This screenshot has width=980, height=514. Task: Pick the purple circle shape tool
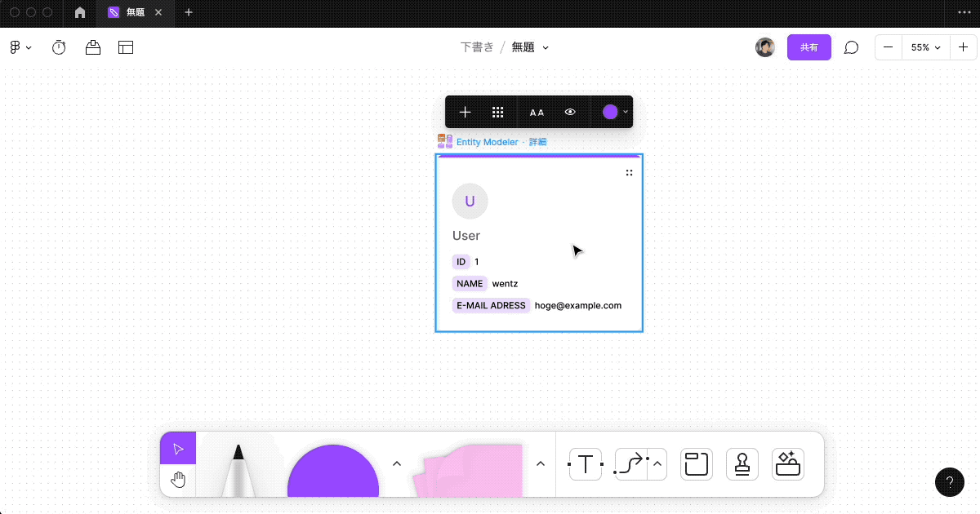point(333,472)
